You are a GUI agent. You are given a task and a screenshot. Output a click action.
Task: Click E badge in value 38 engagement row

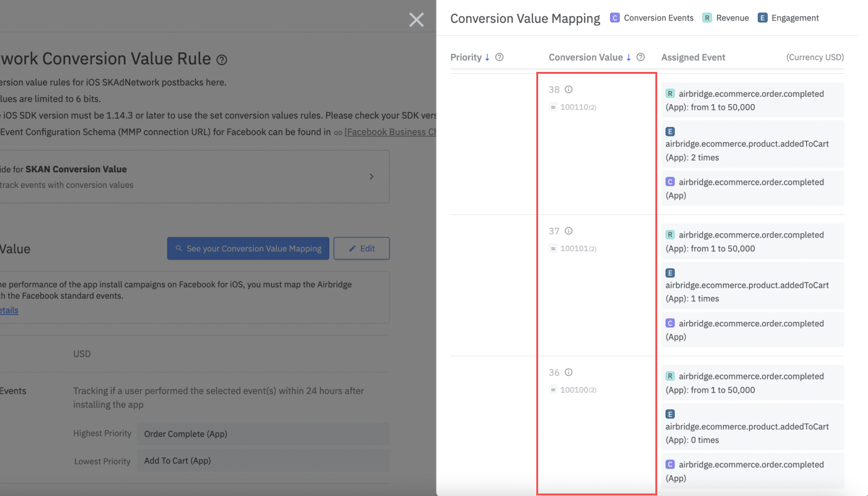click(670, 131)
